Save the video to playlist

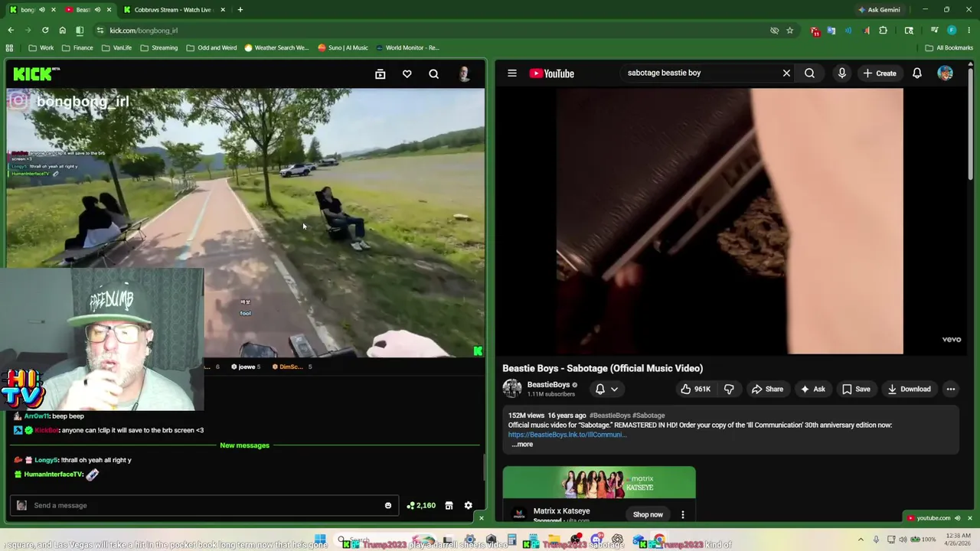(x=856, y=389)
